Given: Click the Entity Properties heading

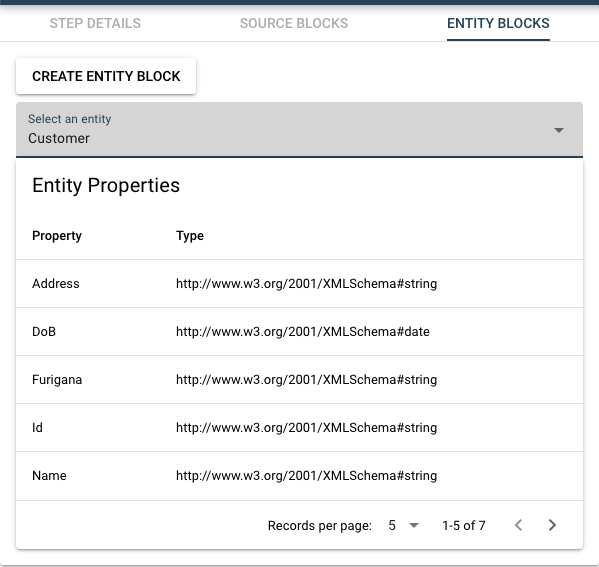Looking at the screenshot, I should [x=106, y=186].
